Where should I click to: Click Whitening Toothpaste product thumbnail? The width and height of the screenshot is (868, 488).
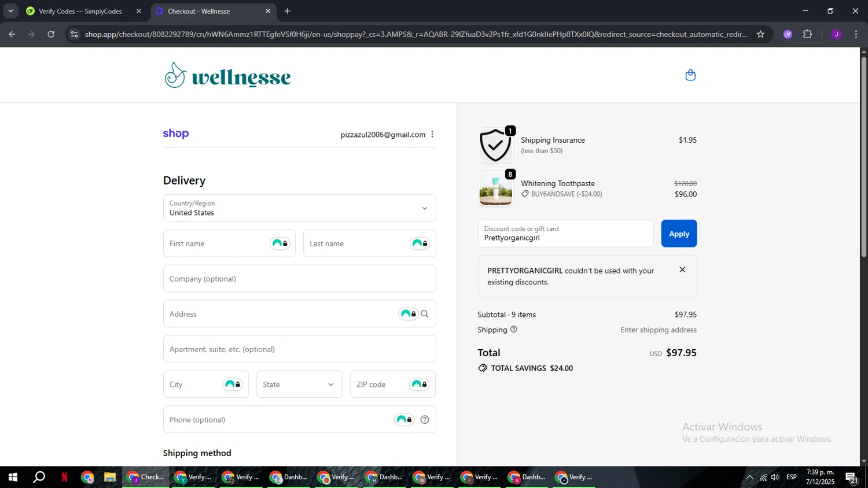[495, 189]
